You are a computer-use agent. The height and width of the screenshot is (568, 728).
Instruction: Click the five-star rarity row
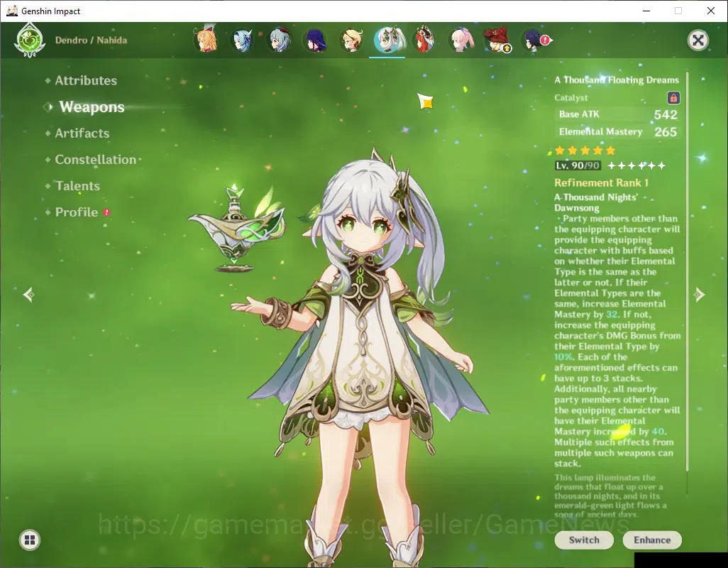click(x=585, y=150)
